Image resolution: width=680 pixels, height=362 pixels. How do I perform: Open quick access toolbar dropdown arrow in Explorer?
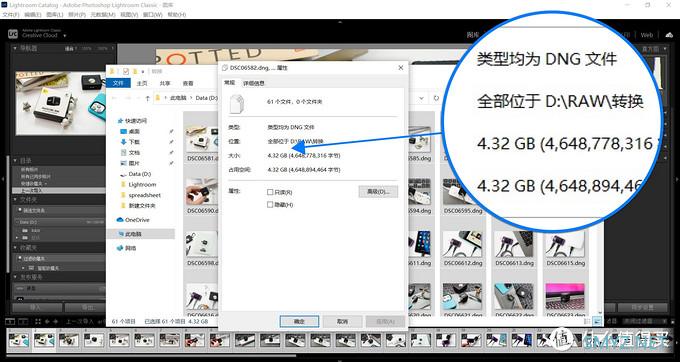(x=143, y=72)
